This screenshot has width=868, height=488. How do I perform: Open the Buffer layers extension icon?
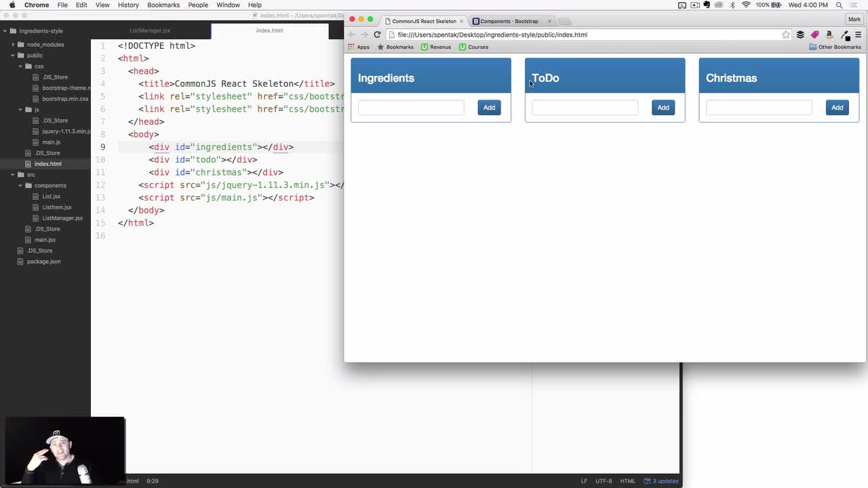[x=800, y=35]
